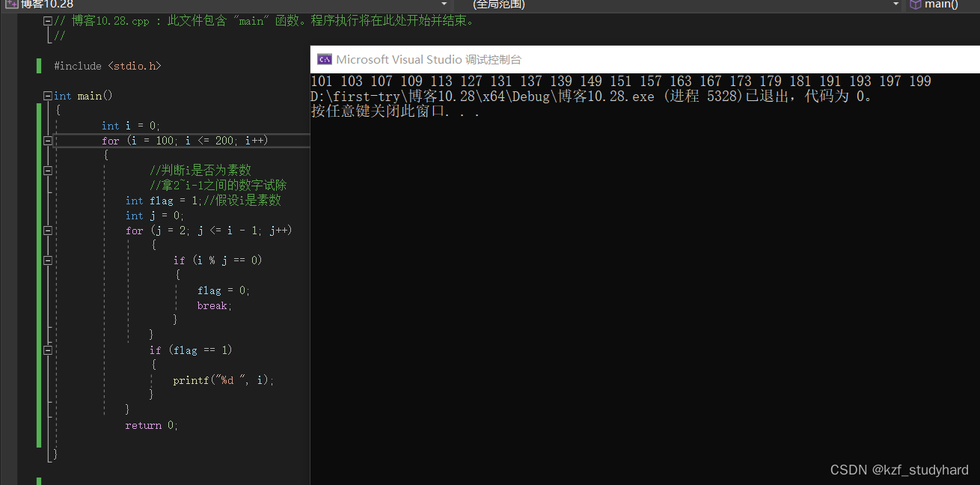This screenshot has height=485, width=980.
Task: Click the line int j = 0;
Action: click(155, 216)
